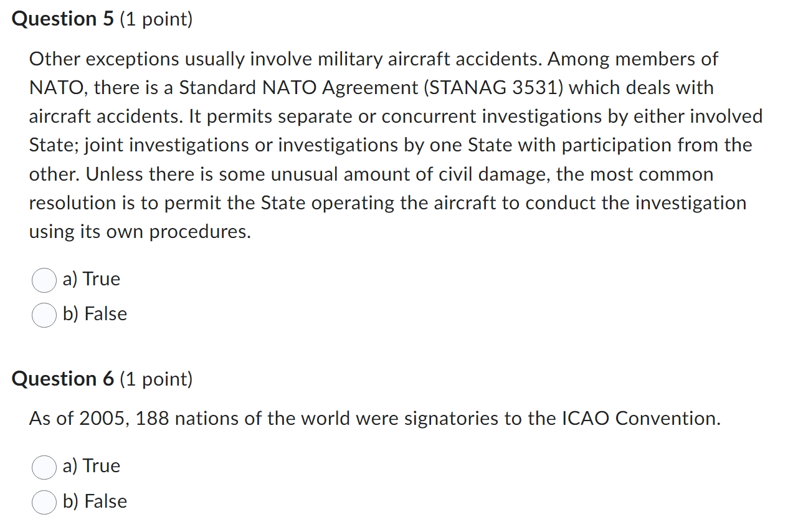The image size is (793, 532).
Task: Click the 'a) True' label under Question 6
Action: (91, 466)
